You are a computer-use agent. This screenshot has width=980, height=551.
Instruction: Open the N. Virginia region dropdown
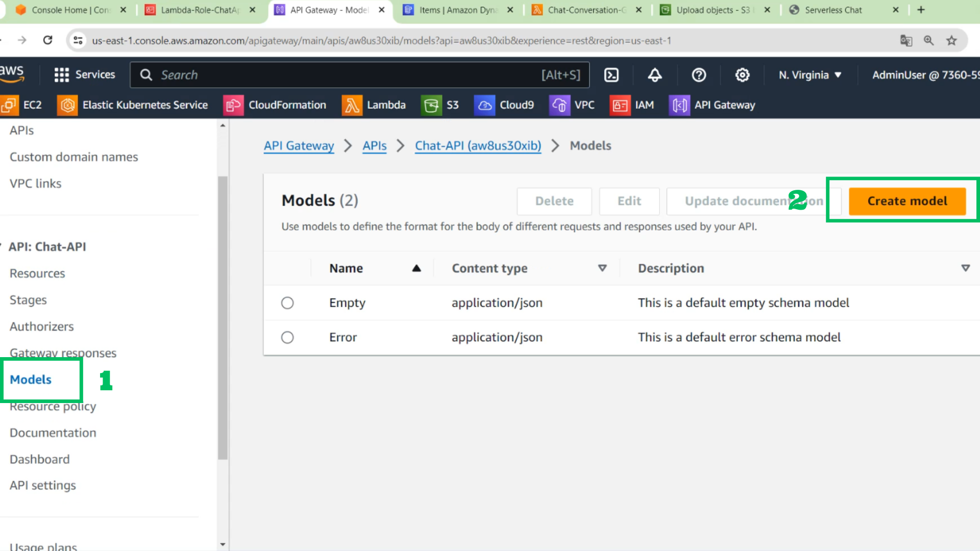810,75
